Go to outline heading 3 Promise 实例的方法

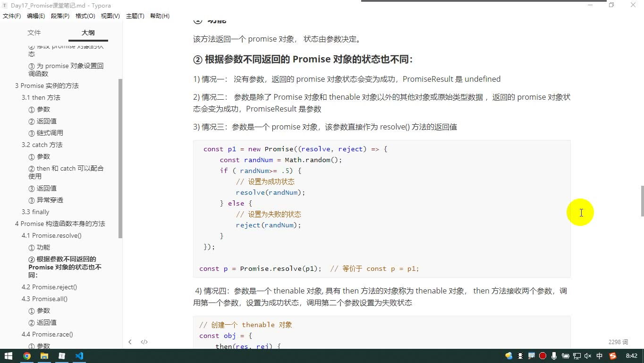47,86
